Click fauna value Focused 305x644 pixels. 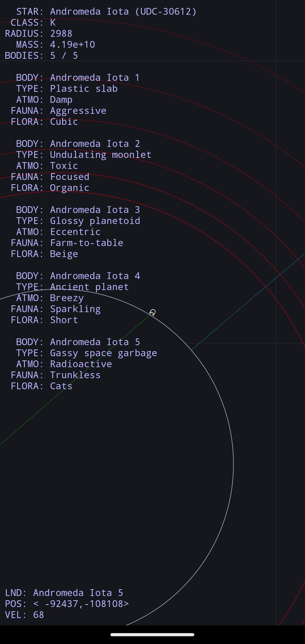[70, 177]
